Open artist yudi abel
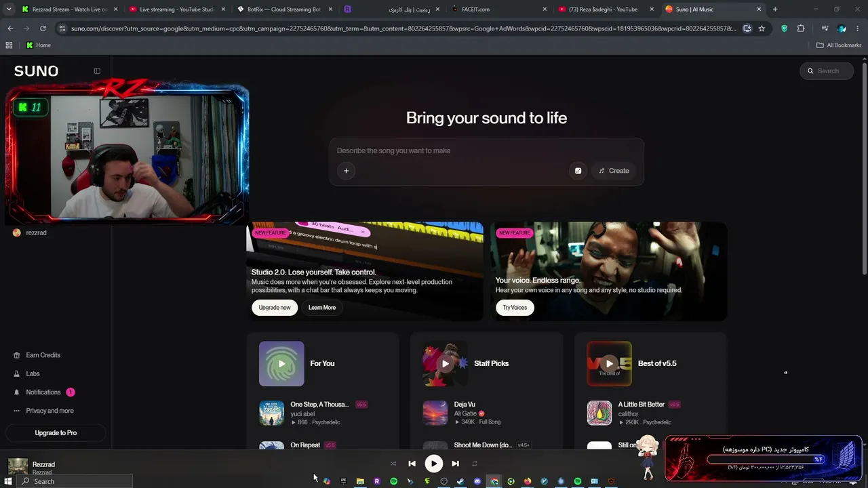The width and height of the screenshot is (868, 488). pos(302,413)
